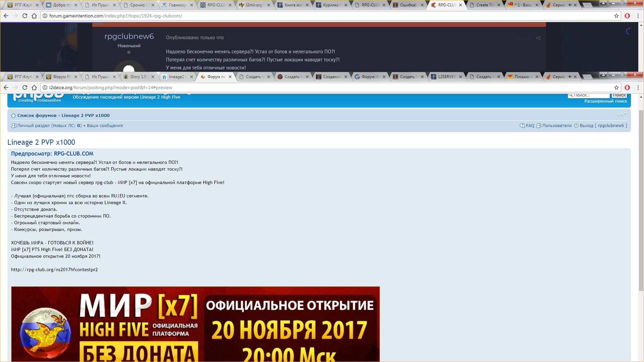
Task: Open Список форумов breadcrumb link
Action: click(x=37, y=116)
